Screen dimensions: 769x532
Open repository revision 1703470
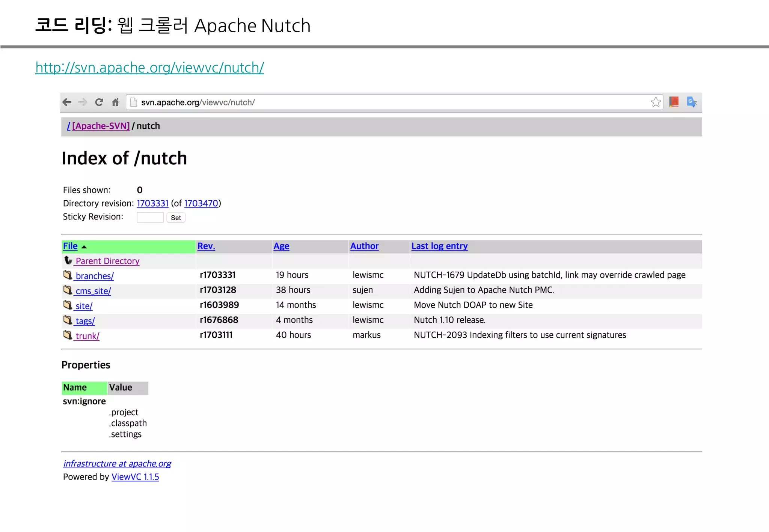point(201,203)
